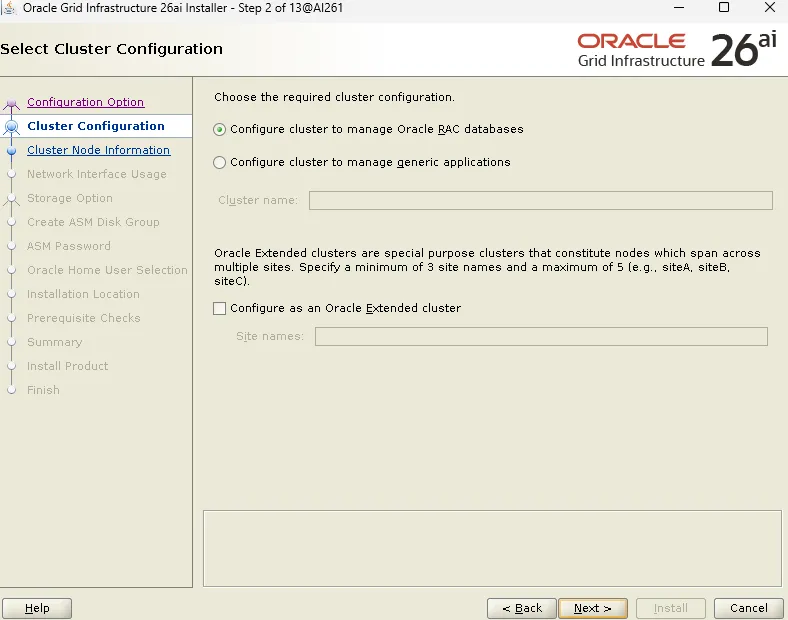Click the Configuration Option step marker icon
Image resolution: width=788 pixels, height=620 pixels.
click(x=12, y=105)
